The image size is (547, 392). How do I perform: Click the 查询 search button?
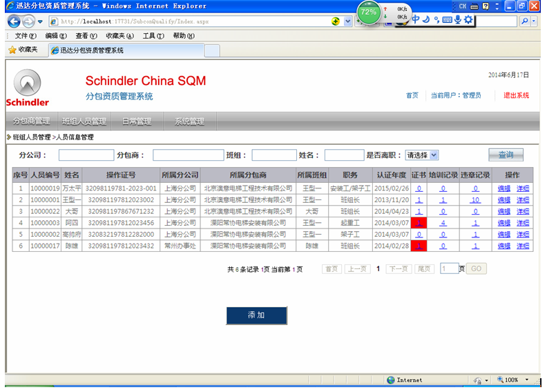(x=506, y=155)
